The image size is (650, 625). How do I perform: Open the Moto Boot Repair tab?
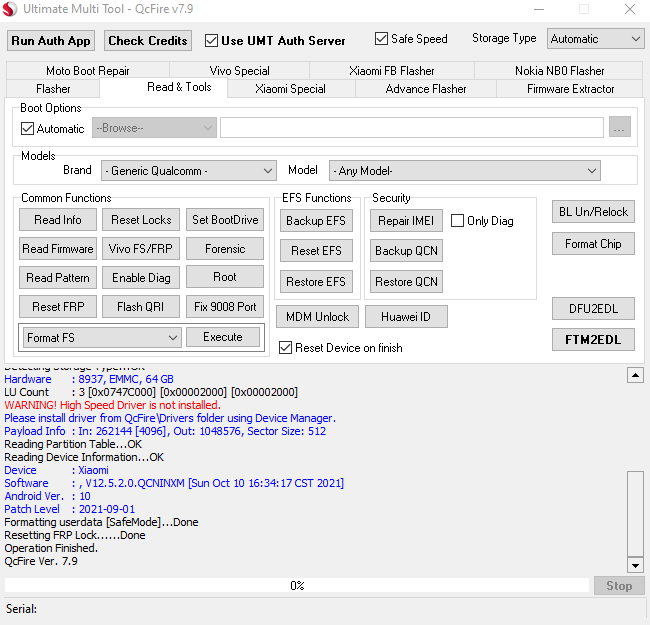[87, 70]
